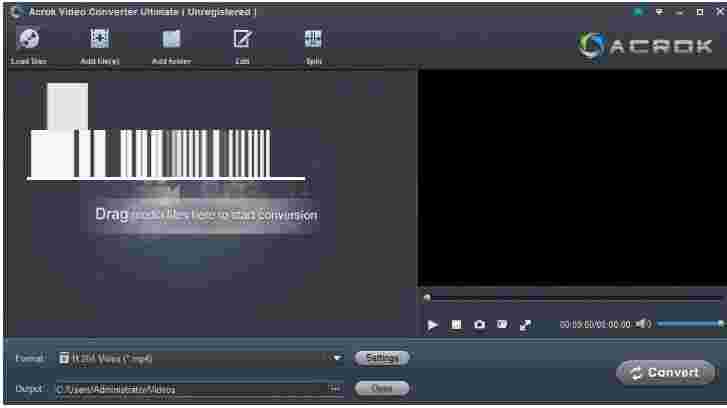727x408 pixels.
Task: Take a snapshot with camera icon
Action: click(x=479, y=325)
